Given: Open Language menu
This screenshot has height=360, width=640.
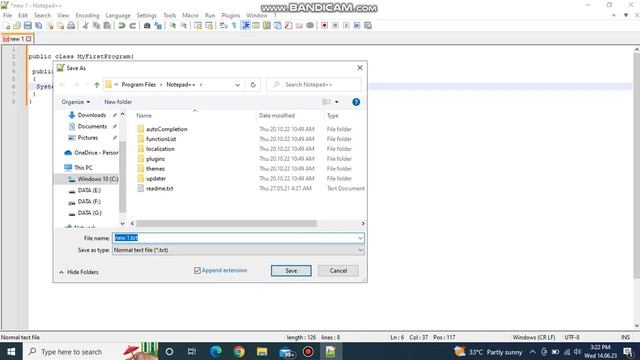Looking at the screenshot, I should pos(118,15).
